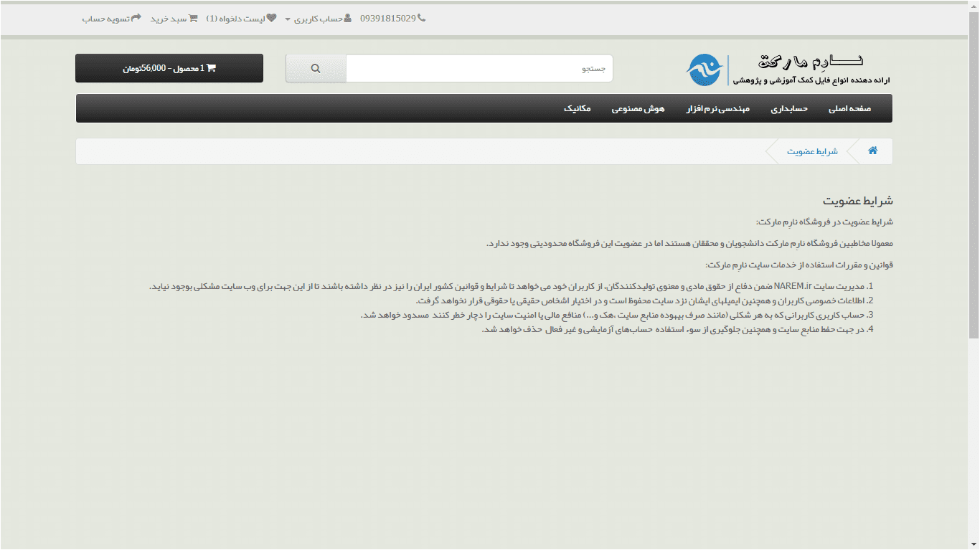Viewport: 980px width, 550px height.
Task: Click the home icon in breadcrumb
Action: click(x=873, y=151)
